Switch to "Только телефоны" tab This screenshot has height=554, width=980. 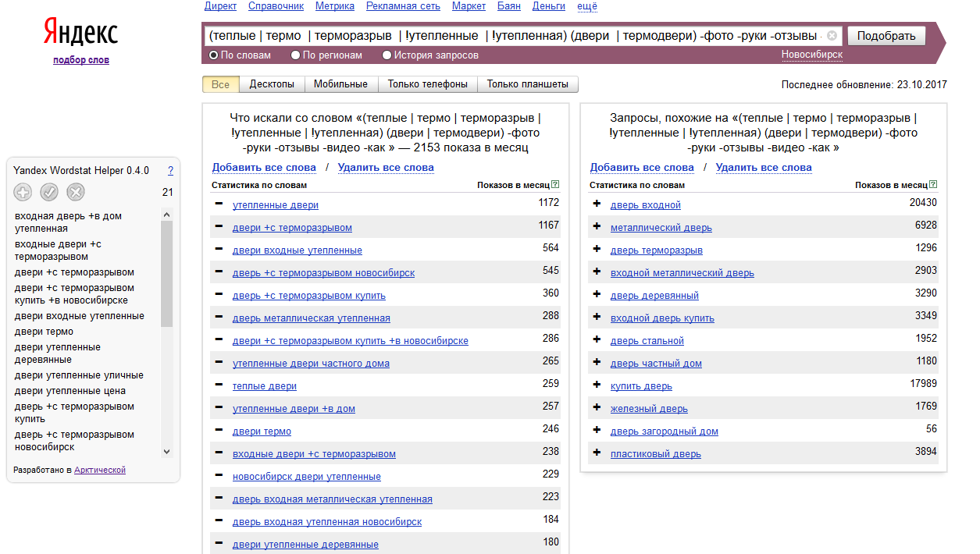pyautogui.click(x=428, y=84)
